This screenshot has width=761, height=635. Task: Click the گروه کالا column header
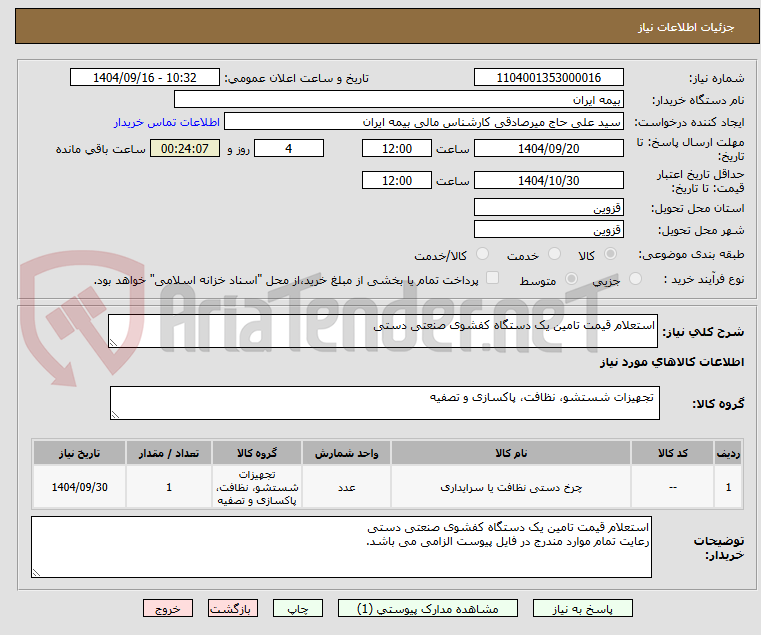[x=257, y=453]
